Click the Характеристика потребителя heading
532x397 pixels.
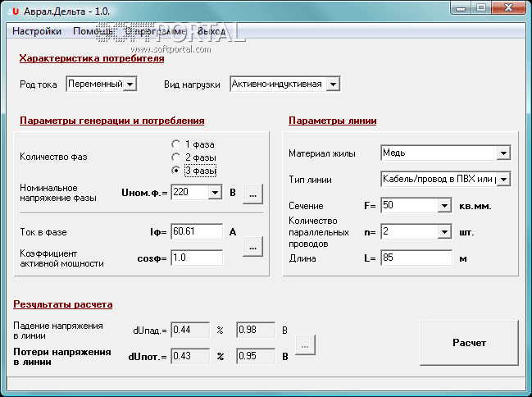point(92,58)
